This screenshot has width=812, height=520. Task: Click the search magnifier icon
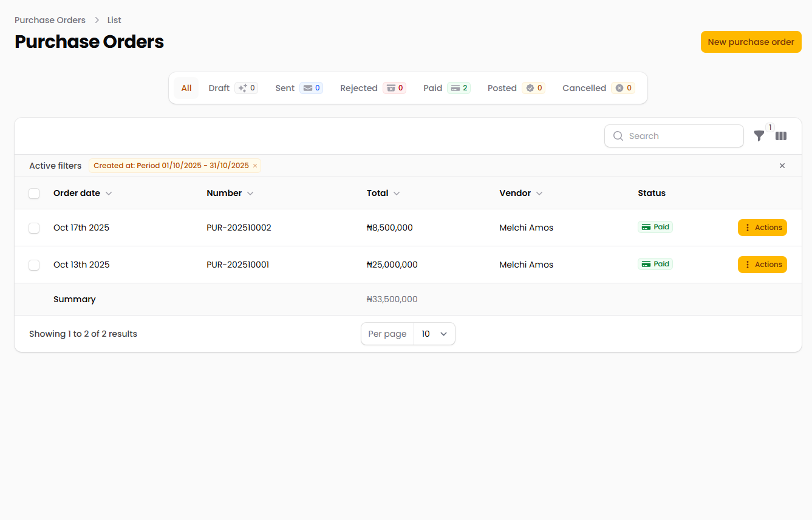618,136
